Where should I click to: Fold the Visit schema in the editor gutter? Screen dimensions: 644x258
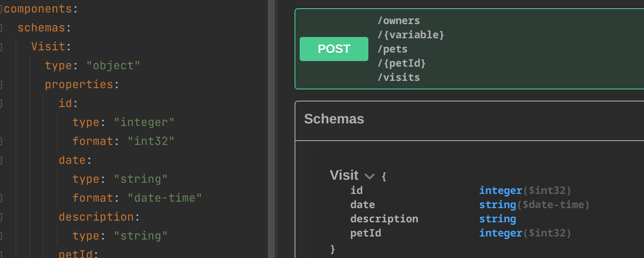[x=1, y=46]
